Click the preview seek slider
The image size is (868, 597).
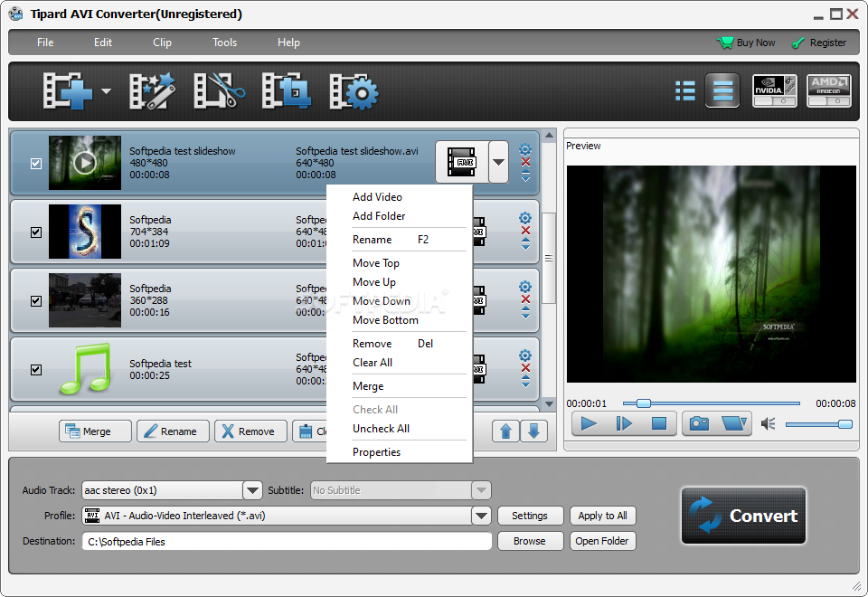click(x=712, y=403)
